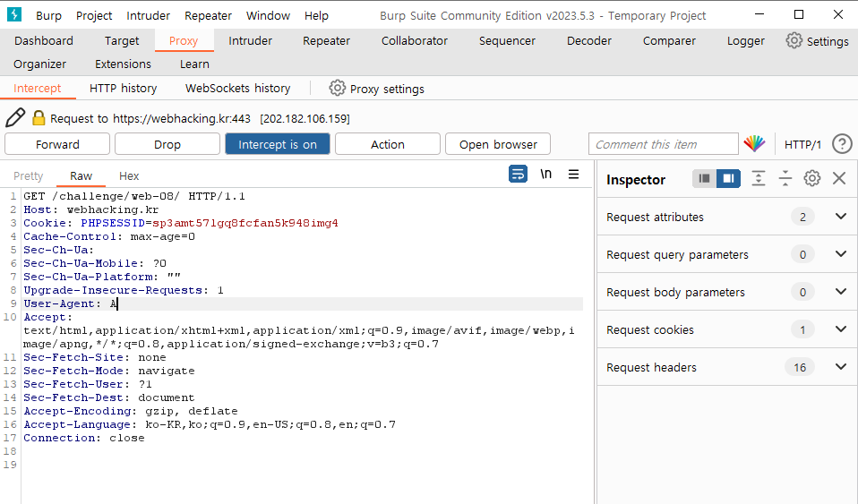Click the GET /challenge/web-08/ request line
This screenshot has height=504, width=858.
(x=134, y=196)
